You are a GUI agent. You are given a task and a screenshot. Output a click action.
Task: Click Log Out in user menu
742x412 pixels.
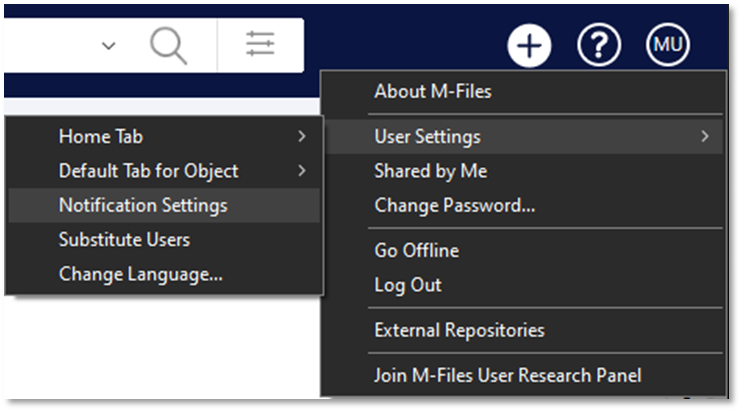click(407, 285)
